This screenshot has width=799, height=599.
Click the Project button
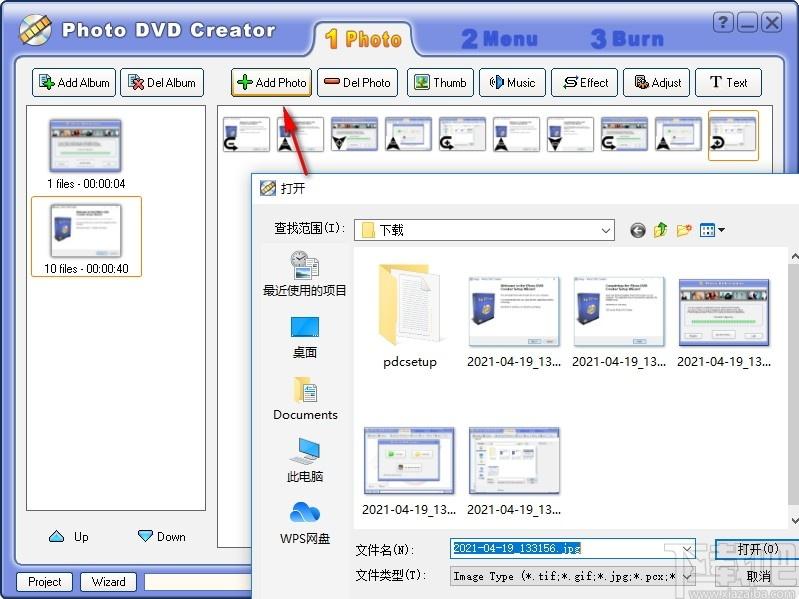click(44, 582)
